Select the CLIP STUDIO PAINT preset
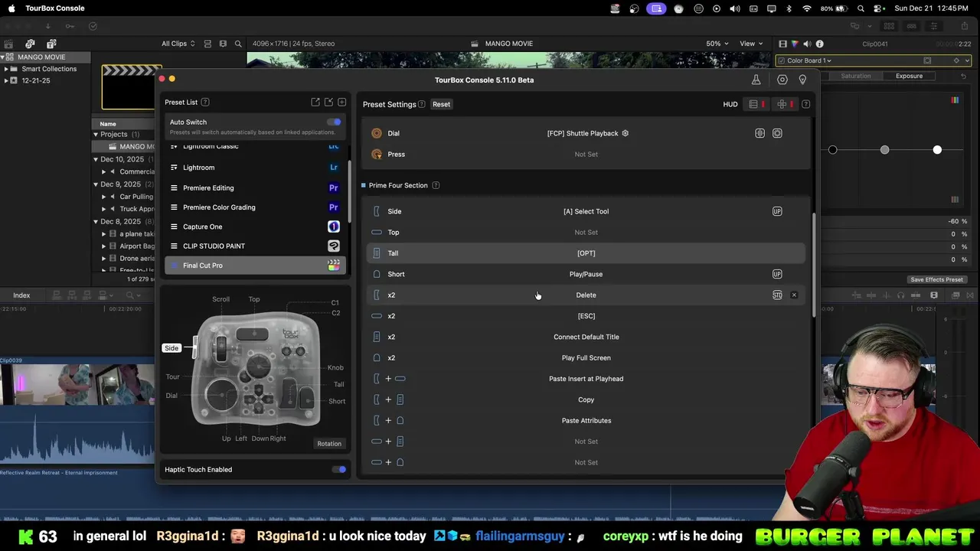Screen dimensions: 980x551 pos(255,246)
